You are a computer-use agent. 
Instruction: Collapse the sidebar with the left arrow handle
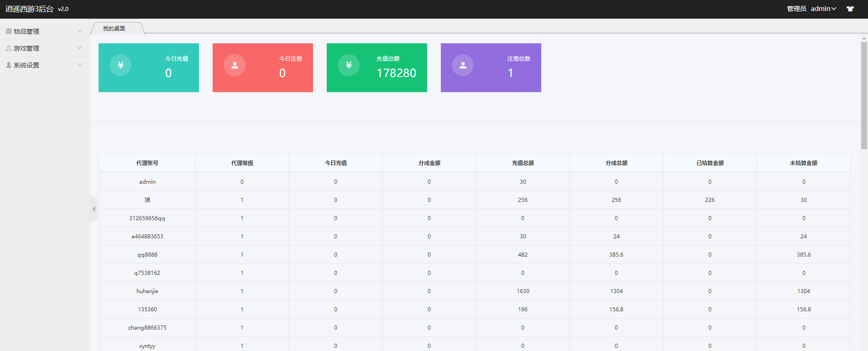tap(94, 209)
